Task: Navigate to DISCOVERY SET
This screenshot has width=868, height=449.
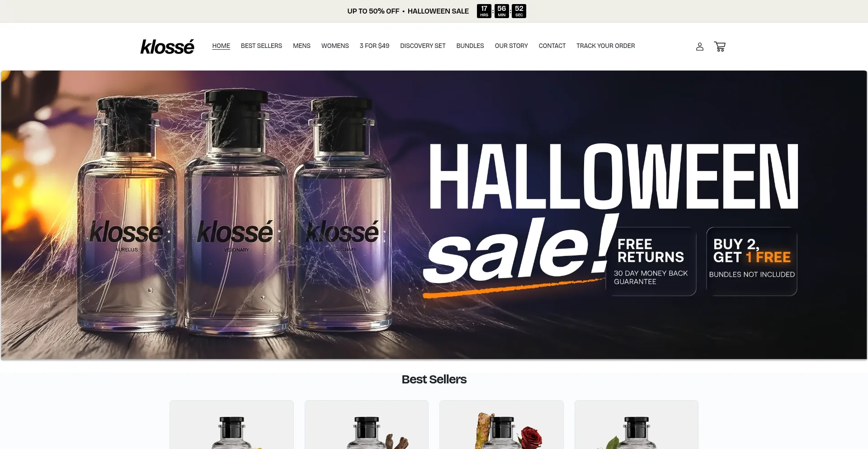Action: [x=423, y=46]
